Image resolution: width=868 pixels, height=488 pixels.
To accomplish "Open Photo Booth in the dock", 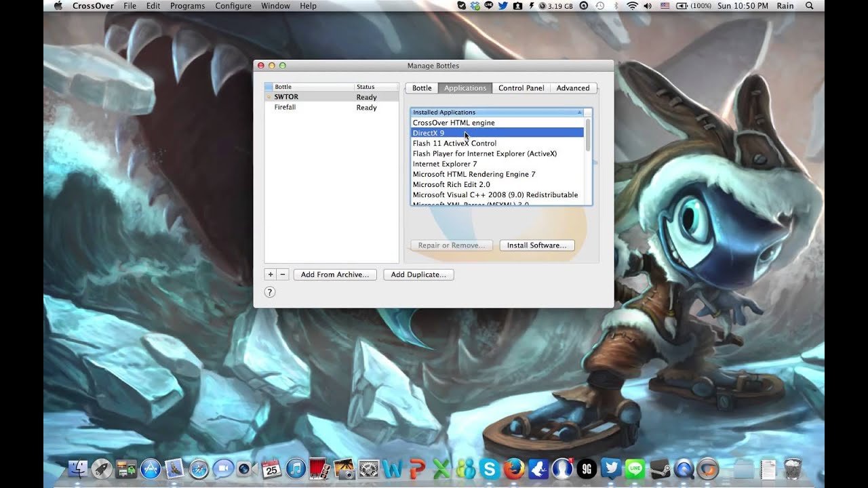I will pyautogui.click(x=319, y=468).
